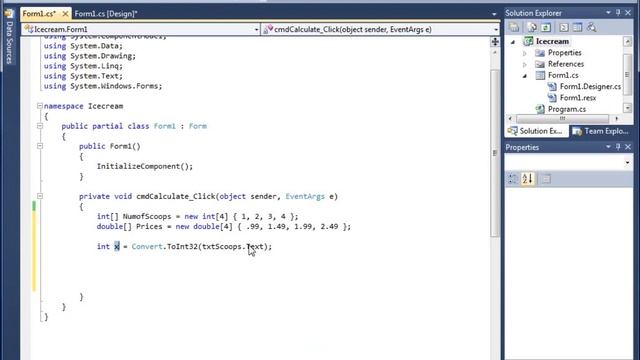Collapse the Form1() constructor code region
Image resolution: width=640 pixels, height=360 pixels.
pos(40,146)
